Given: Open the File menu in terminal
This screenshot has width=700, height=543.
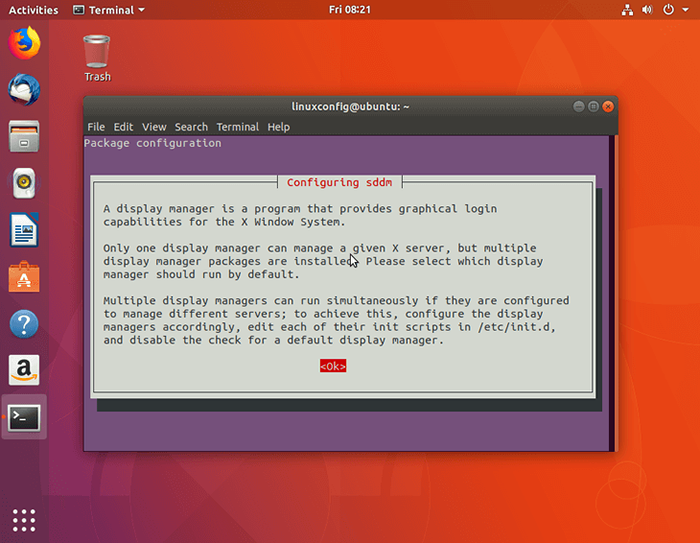Looking at the screenshot, I should click(96, 127).
